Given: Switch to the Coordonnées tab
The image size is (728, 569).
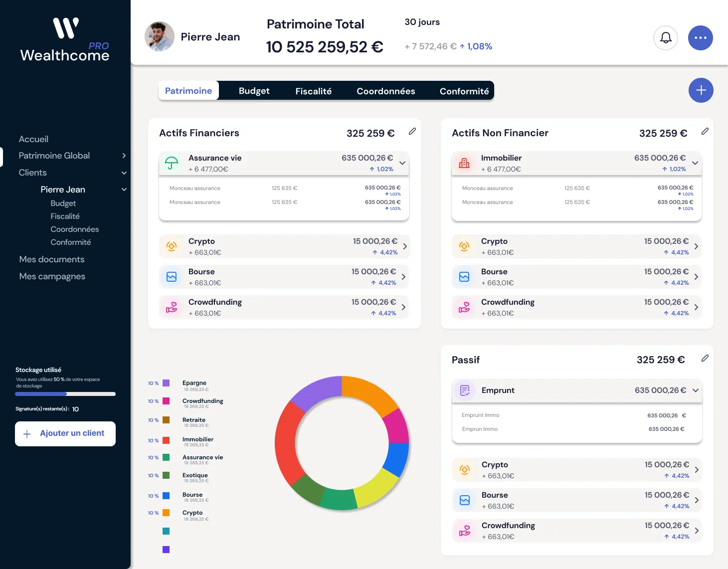Looking at the screenshot, I should pos(385,91).
